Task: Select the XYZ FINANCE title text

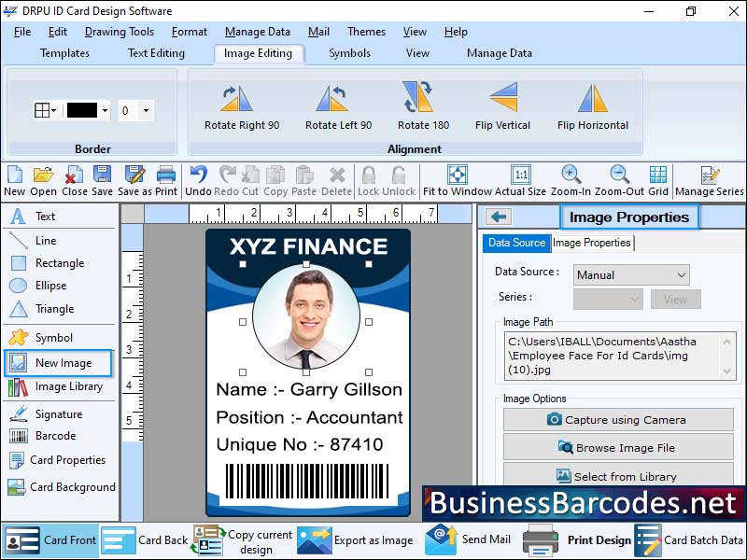Action: coord(309,246)
